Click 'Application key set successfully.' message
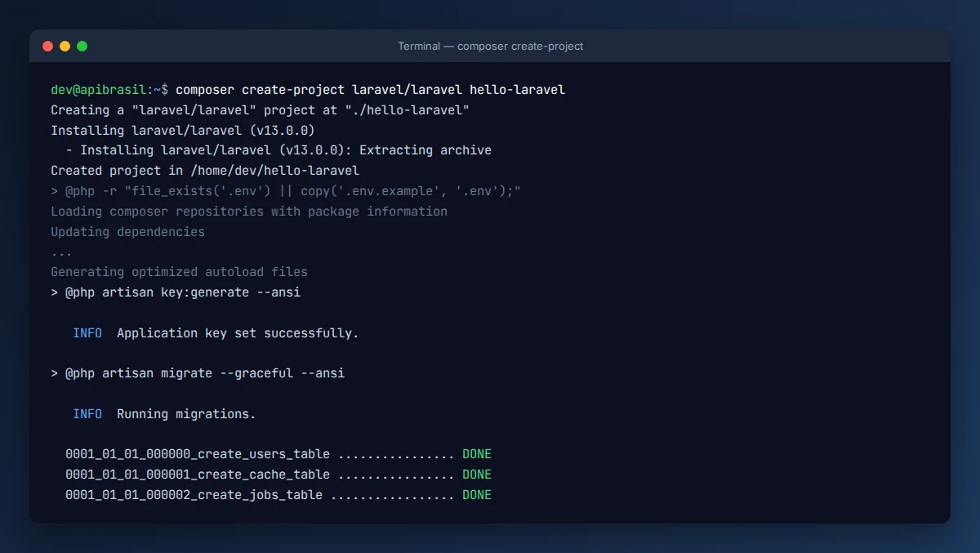The height and width of the screenshot is (553, 980). click(x=238, y=333)
